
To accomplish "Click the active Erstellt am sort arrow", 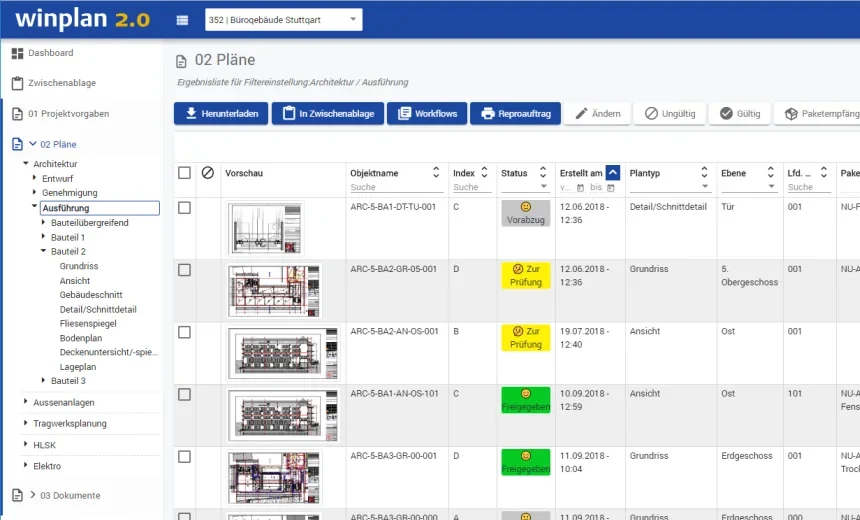I will (613, 173).
